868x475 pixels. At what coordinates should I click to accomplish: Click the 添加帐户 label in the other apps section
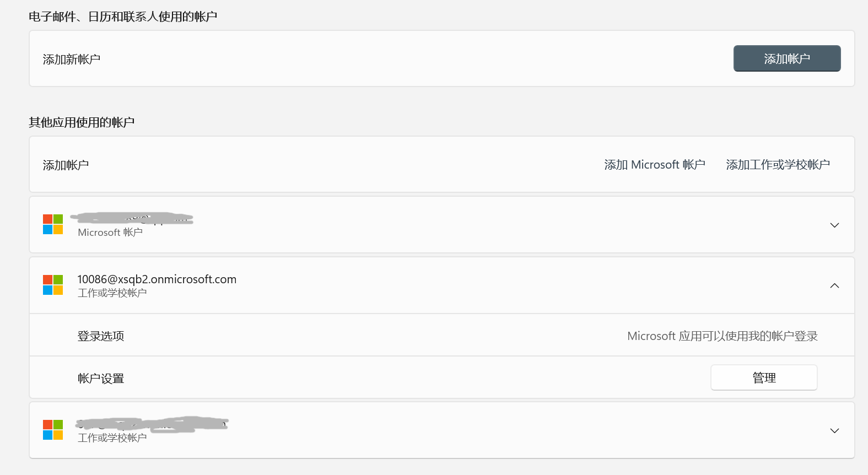click(66, 165)
